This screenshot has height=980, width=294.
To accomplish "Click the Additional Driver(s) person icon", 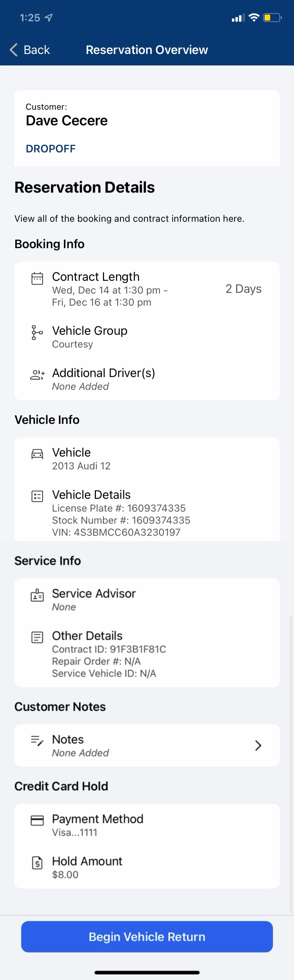I will (37, 374).
